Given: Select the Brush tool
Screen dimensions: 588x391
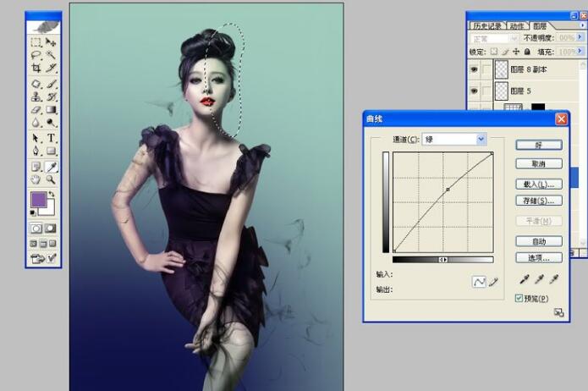Looking at the screenshot, I should 51,84.
